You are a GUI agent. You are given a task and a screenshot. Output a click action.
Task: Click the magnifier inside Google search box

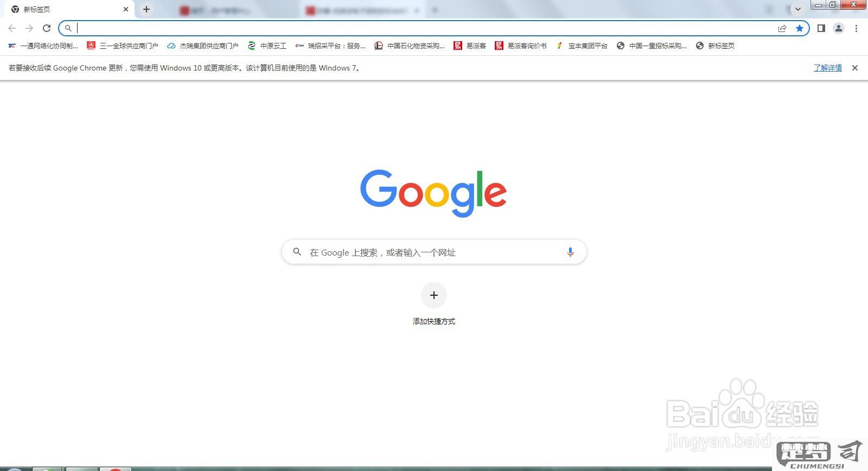[297, 252]
